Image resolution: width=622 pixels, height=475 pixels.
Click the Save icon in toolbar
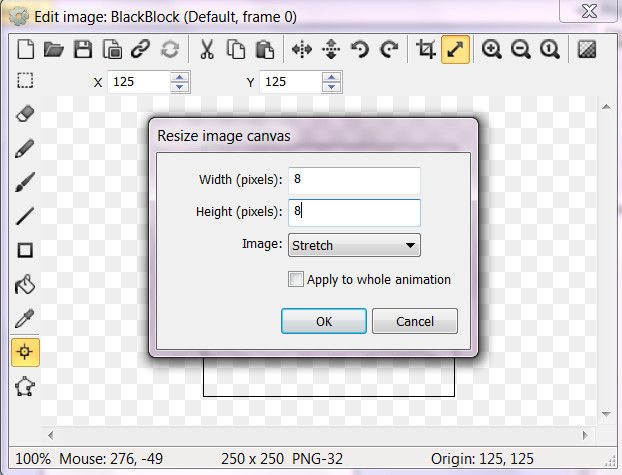coord(84,49)
